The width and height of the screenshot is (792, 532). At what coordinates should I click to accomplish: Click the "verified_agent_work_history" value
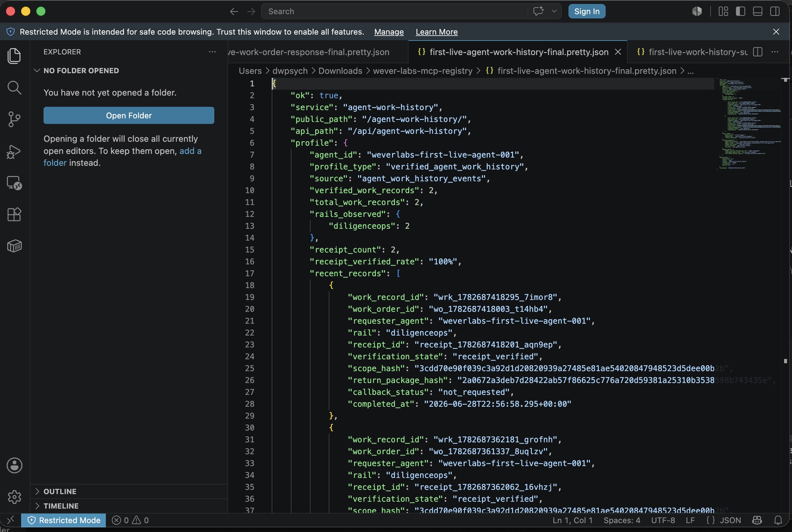[455, 166]
